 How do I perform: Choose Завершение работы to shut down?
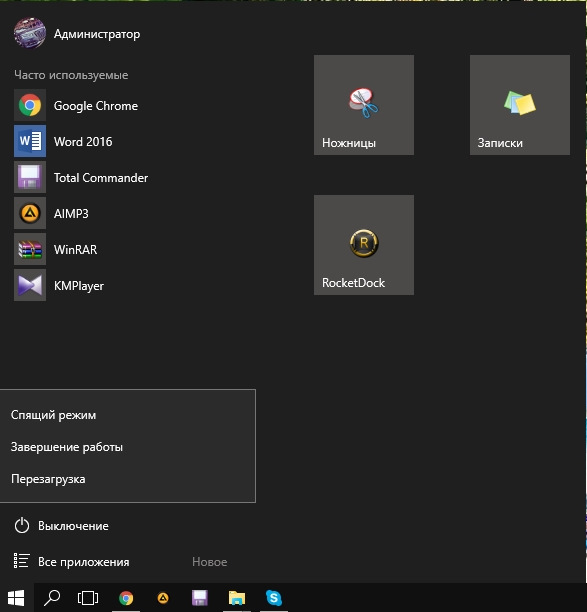pos(128,447)
